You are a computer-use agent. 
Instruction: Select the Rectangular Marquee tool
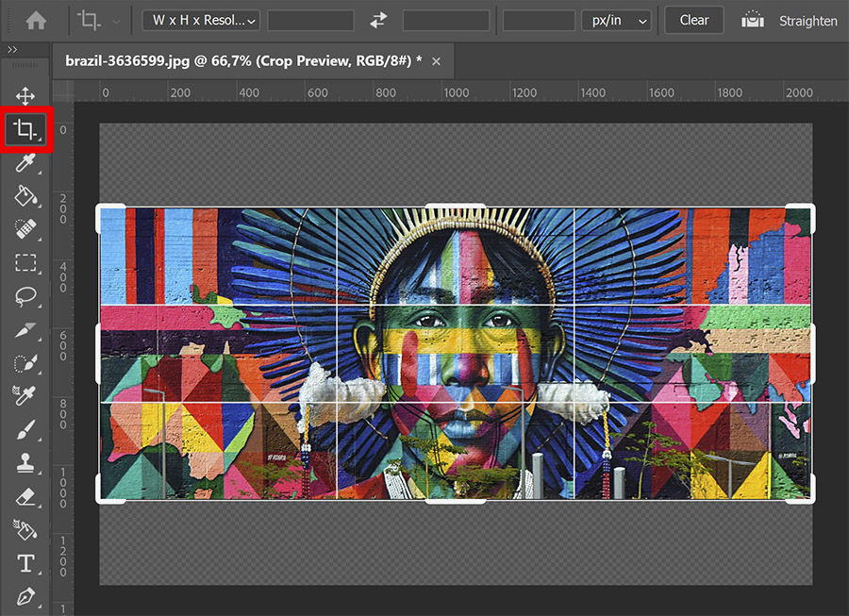pos(26,262)
